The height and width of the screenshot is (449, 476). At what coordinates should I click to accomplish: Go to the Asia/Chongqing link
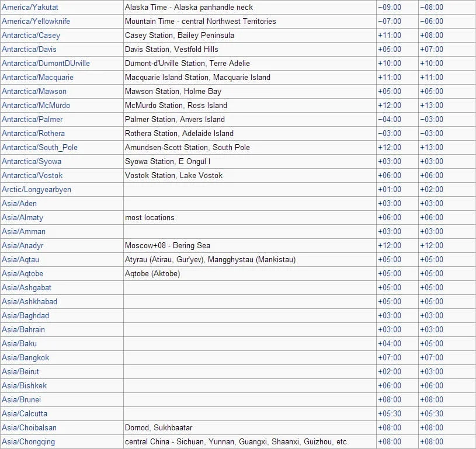click(x=28, y=442)
